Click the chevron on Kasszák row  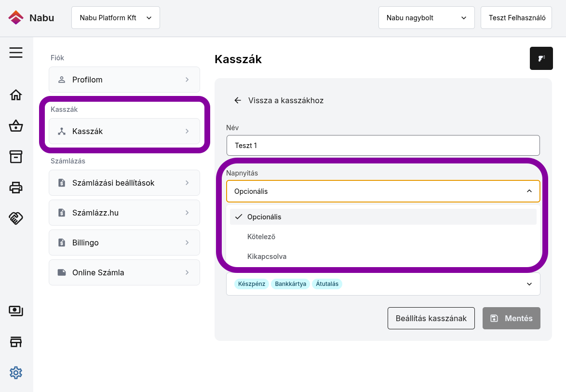pyautogui.click(x=187, y=131)
